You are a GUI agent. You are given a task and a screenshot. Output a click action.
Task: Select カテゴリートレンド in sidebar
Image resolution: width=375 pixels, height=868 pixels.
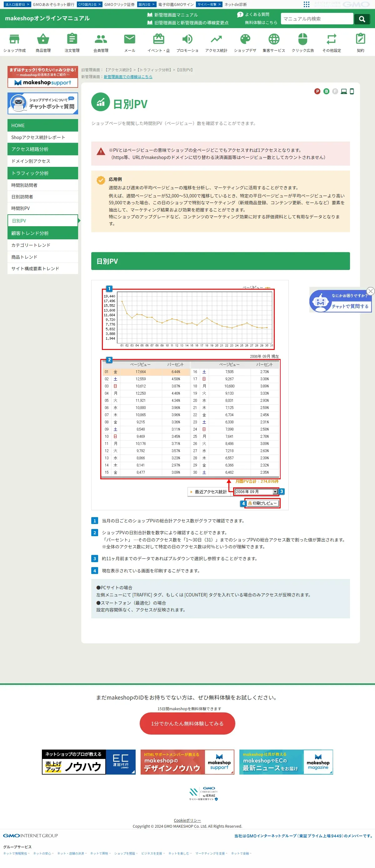[x=43, y=245]
